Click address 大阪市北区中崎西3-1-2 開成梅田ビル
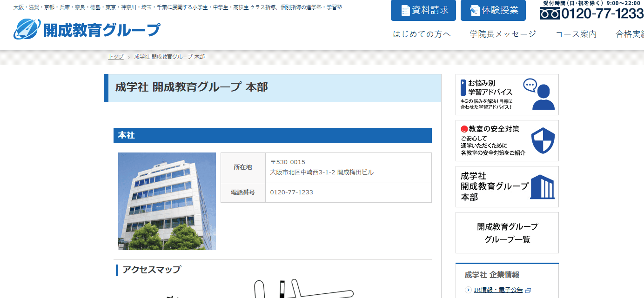Viewport: 644px width, 298px height. tap(322, 172)
